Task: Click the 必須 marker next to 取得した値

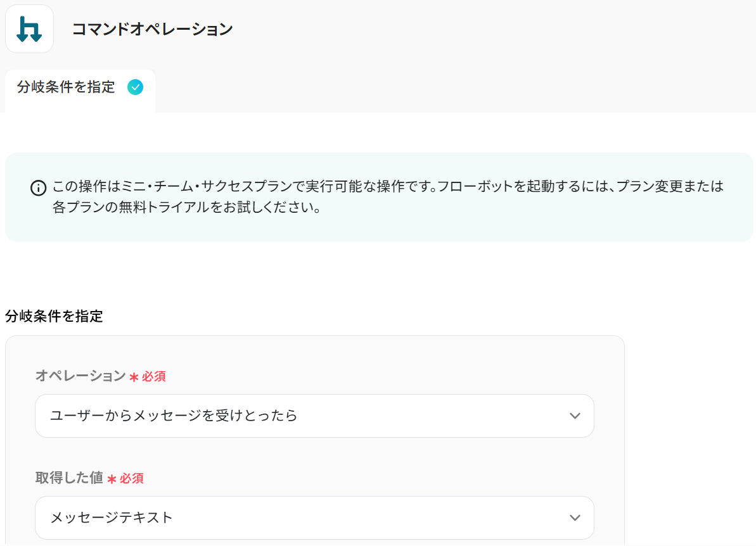Action: click(x=132, y=479)
